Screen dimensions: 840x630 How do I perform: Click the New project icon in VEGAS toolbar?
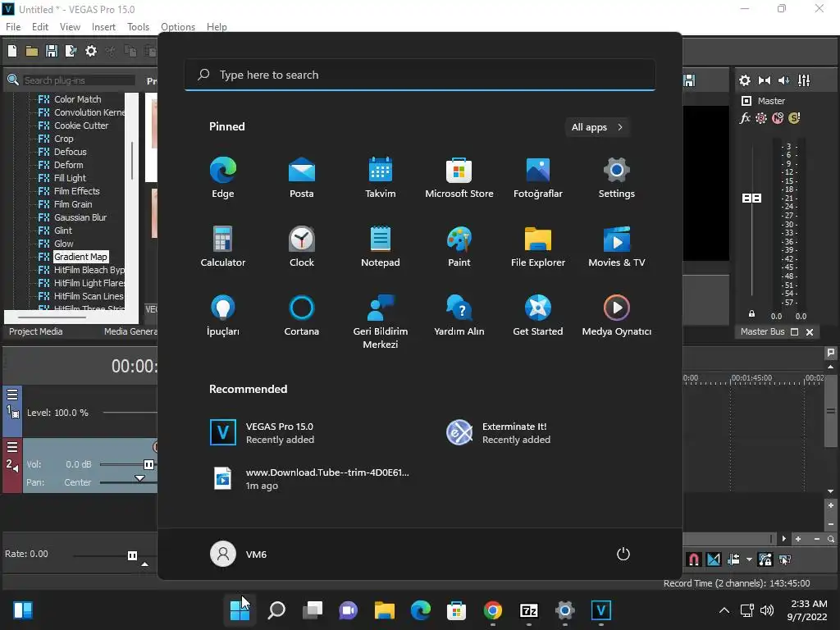coord(12,51)
